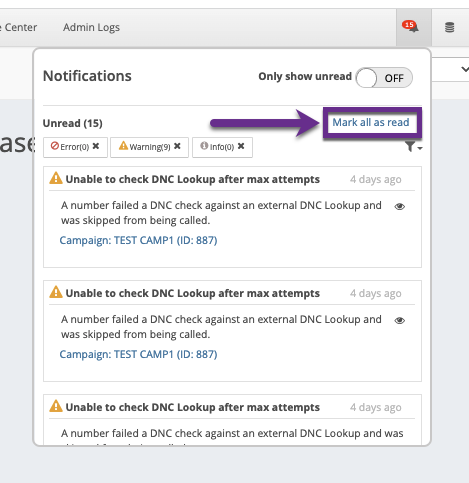Remove the Warning(9) filter chip

[x=177, y=146]
